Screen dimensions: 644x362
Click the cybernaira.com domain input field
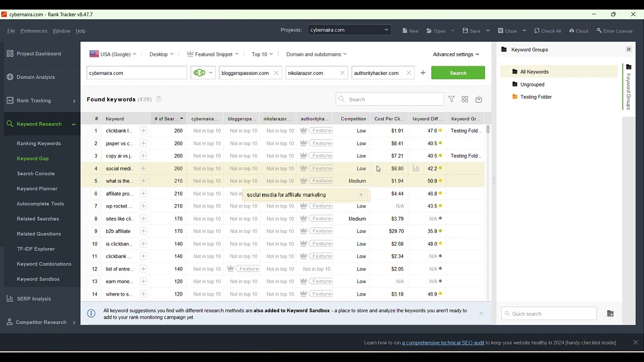[x=137, y=73]
